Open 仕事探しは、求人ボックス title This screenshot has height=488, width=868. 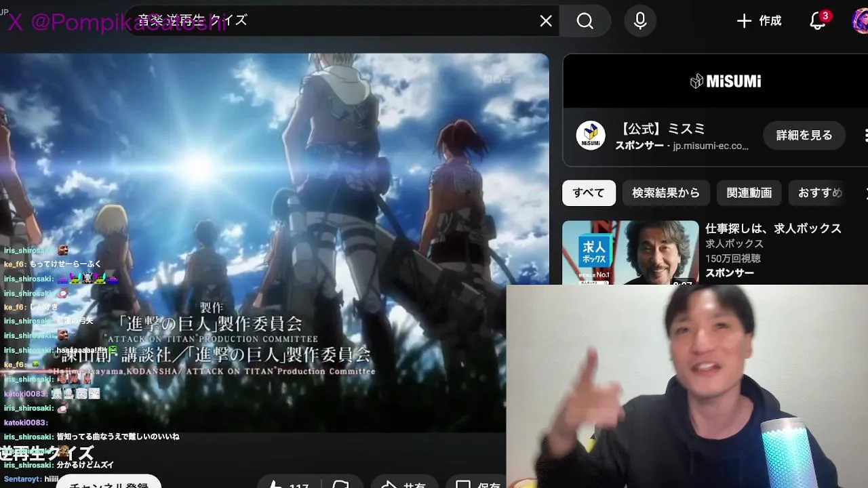[773, 228]
